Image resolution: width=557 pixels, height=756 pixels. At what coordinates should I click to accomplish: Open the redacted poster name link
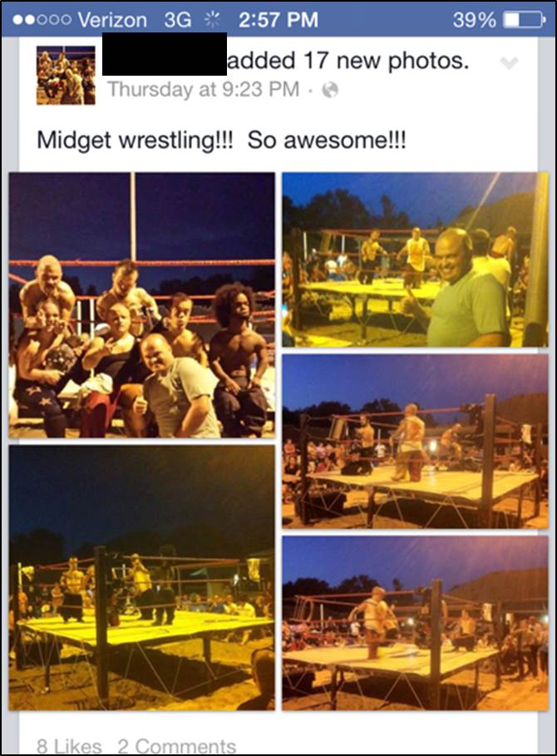coord(165,54)
